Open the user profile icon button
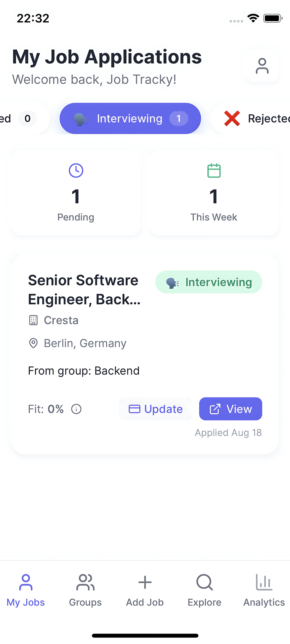This screenshot has width=290, height=644. [x=262, y=66]
